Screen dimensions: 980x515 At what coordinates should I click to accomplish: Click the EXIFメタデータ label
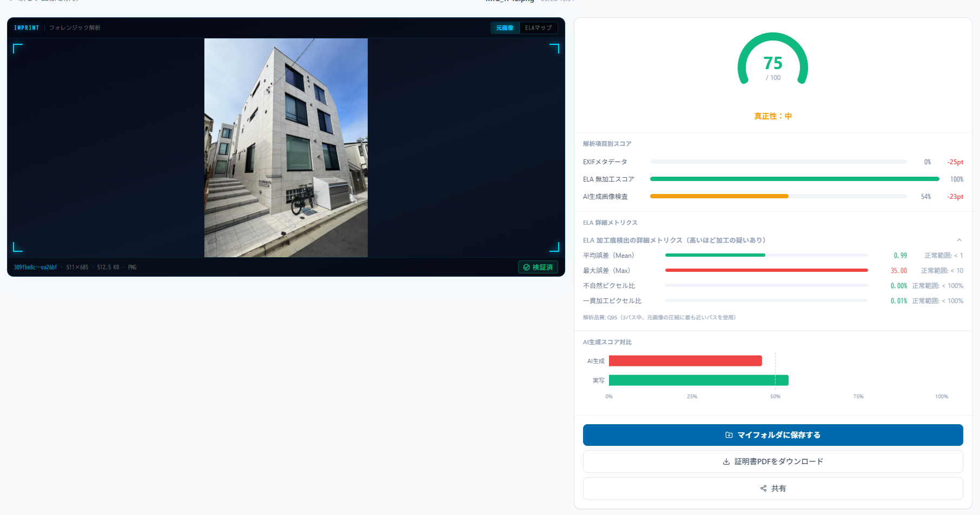[x=605, y=162]
